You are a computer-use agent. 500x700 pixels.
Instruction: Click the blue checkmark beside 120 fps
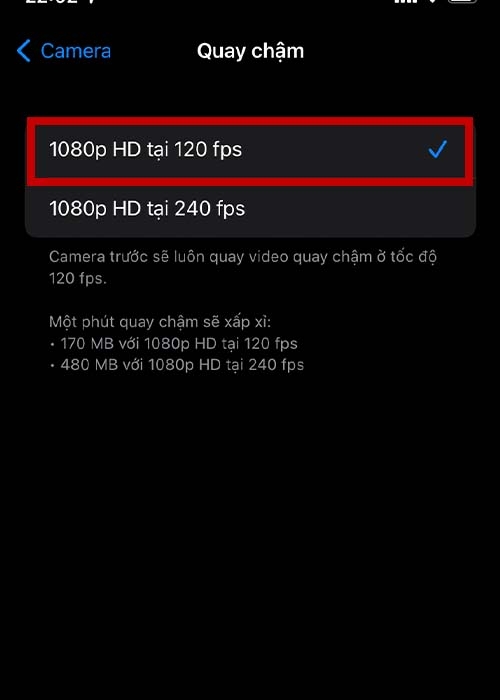point(438,149)
